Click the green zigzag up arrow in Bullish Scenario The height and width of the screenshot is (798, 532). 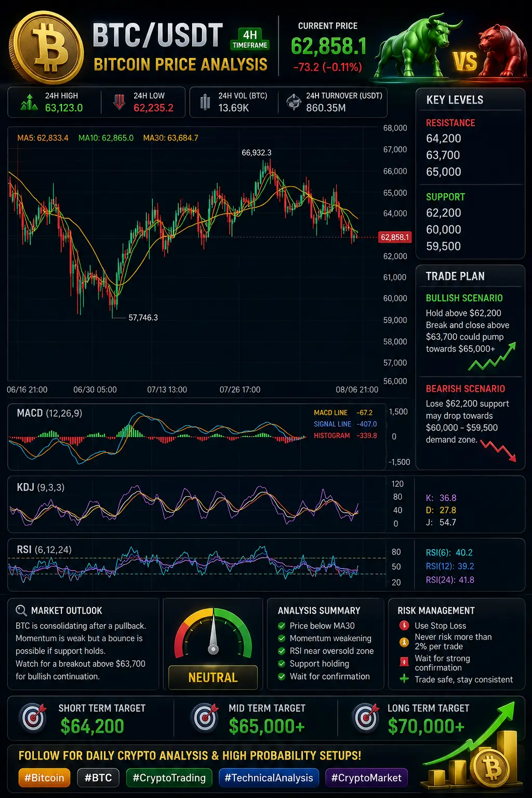(x=492, y=356)
